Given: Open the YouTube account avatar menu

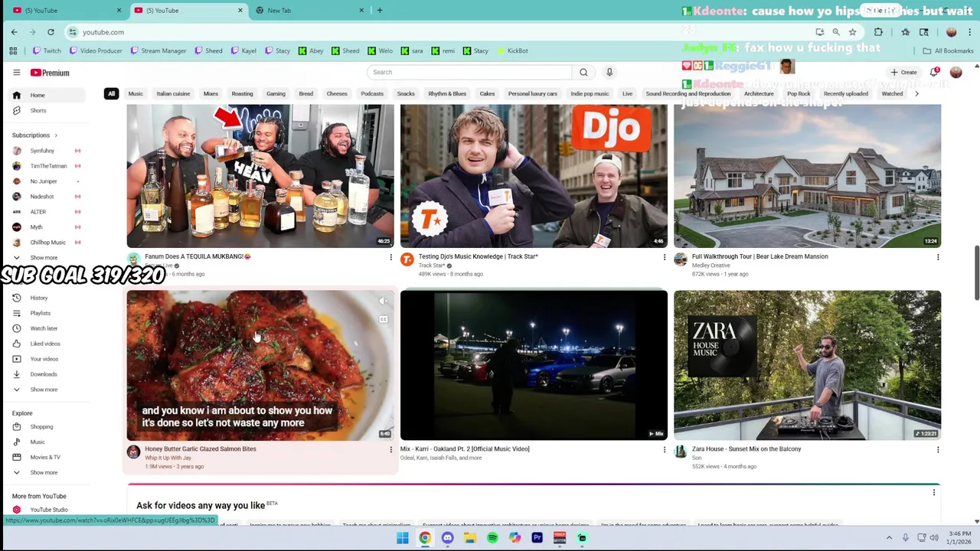Looking at the screenshot, I should coord(955,72).
